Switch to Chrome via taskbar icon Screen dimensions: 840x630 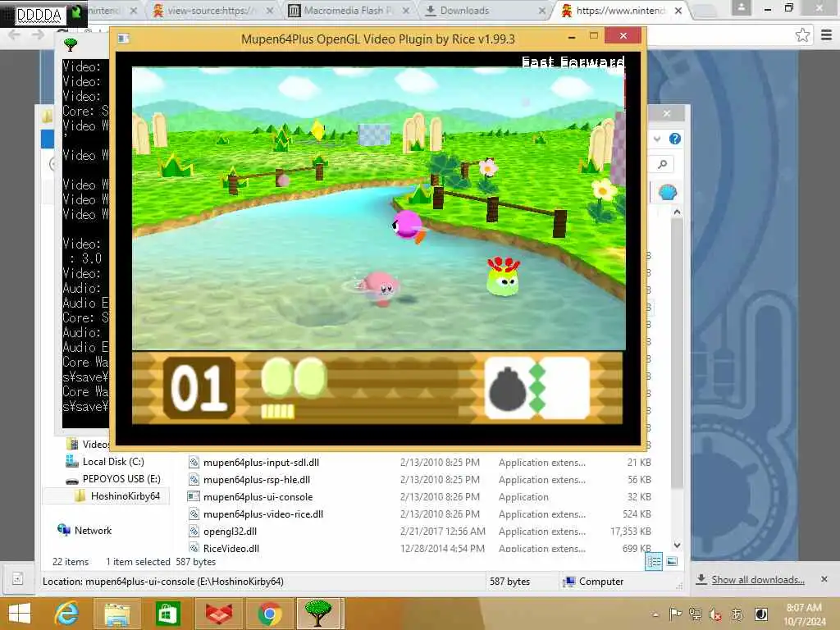tap(269, 614)
